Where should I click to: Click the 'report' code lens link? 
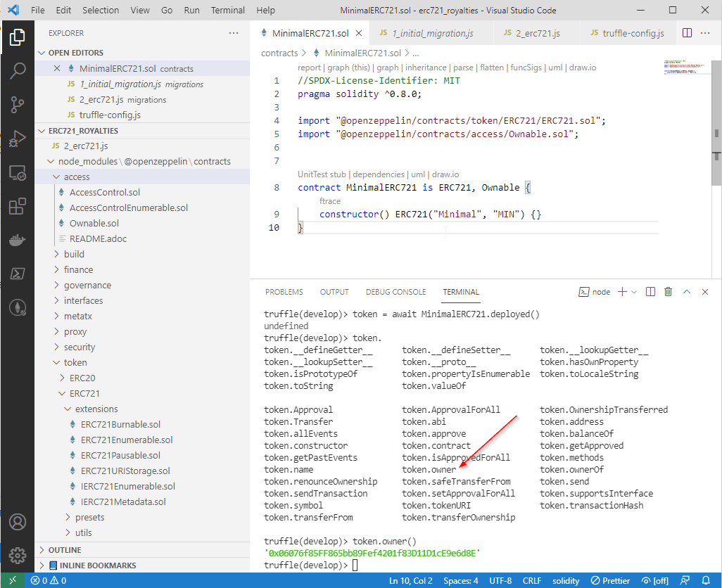309,68
